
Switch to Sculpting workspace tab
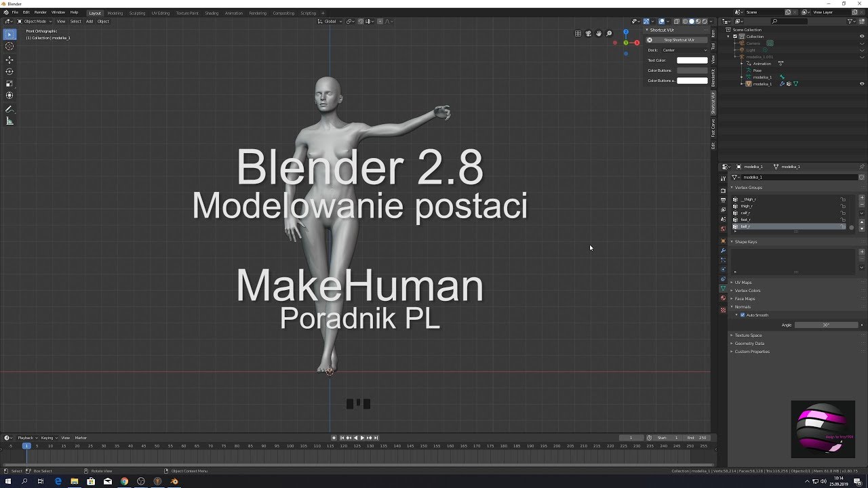pos(137,13)
